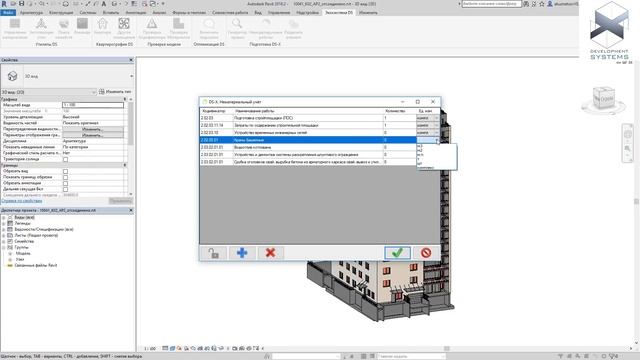The height and width of the screenshot is (360, 640).
Task: Select 'Водоотлив котлована' row in the table
Action: click(x=308, y=147)
